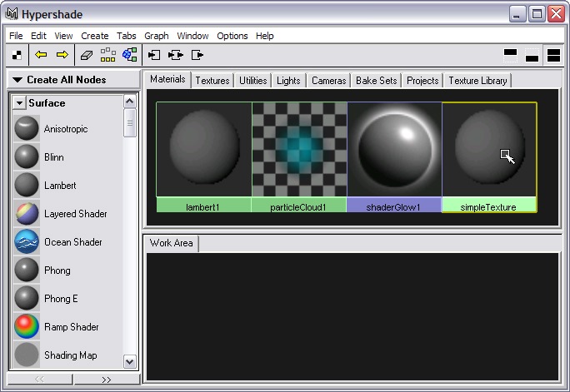Create an Ocean Shader node
The height and width of the screenshot is (392, 570).
point(72,242)
